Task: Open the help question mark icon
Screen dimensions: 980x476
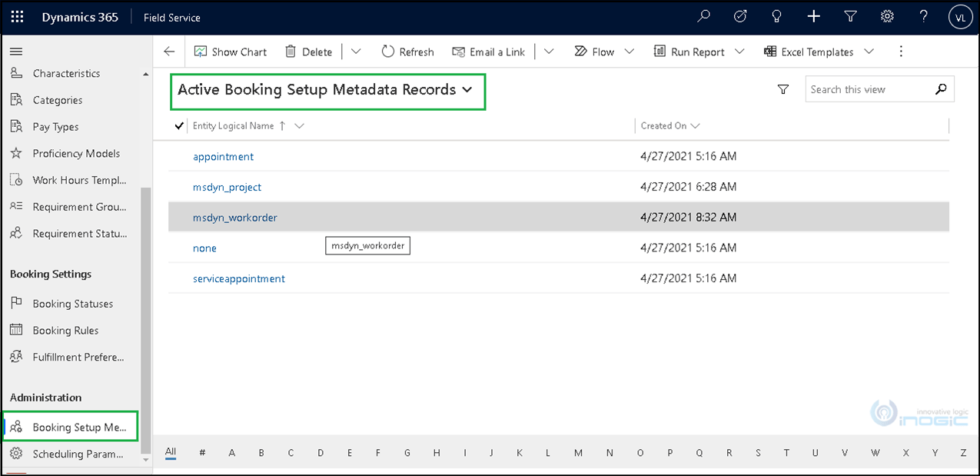Action: (x=924, y=16)
